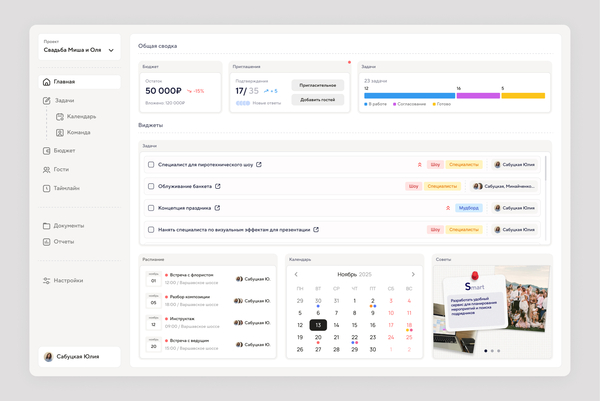The height and width of the screenshot is (401, 600).
Task: Select Главная in the sidebar menu
Action: tap(80, 82)
